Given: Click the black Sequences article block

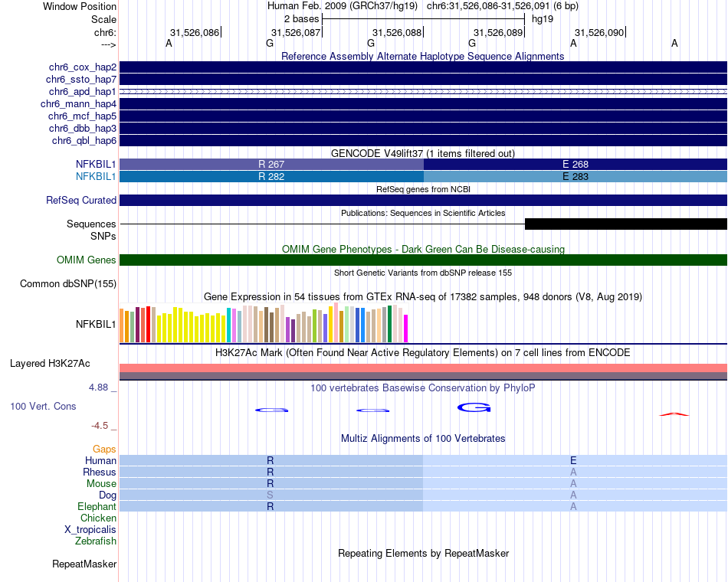Looking at the screenshot, I should [x=626, y=224].
